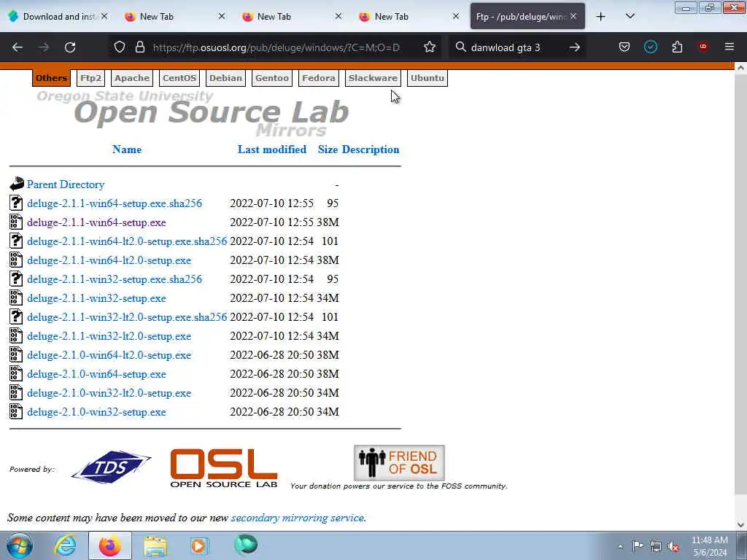Viewport: 747px width, 560px height.
Task: Open the Firefox hamburger menu
Action: (729, 47)
